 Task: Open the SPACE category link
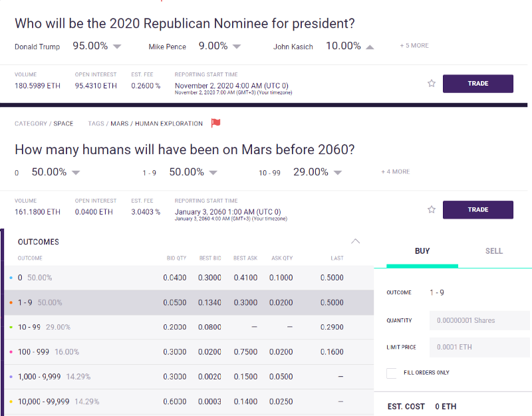63,124
